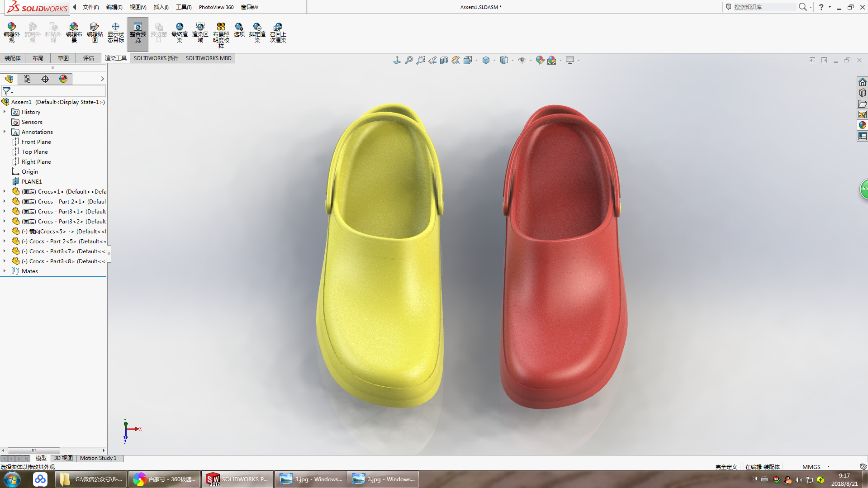Image resolution: width=868 pixels, height=488 pixels.
Task: Switch to the FeatureManager design tree tab
Action: (x=9, y=79)
